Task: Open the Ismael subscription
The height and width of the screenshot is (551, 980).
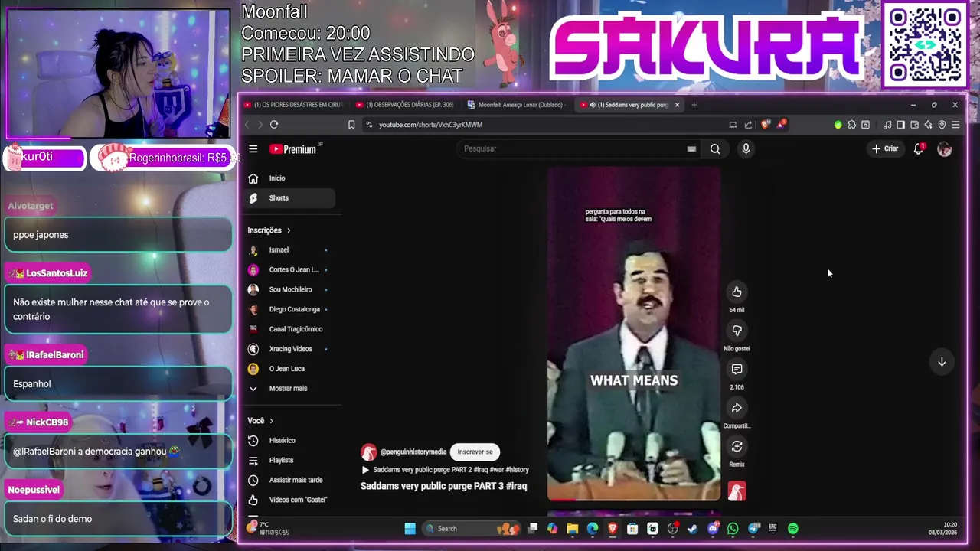Action: [291, 250]
